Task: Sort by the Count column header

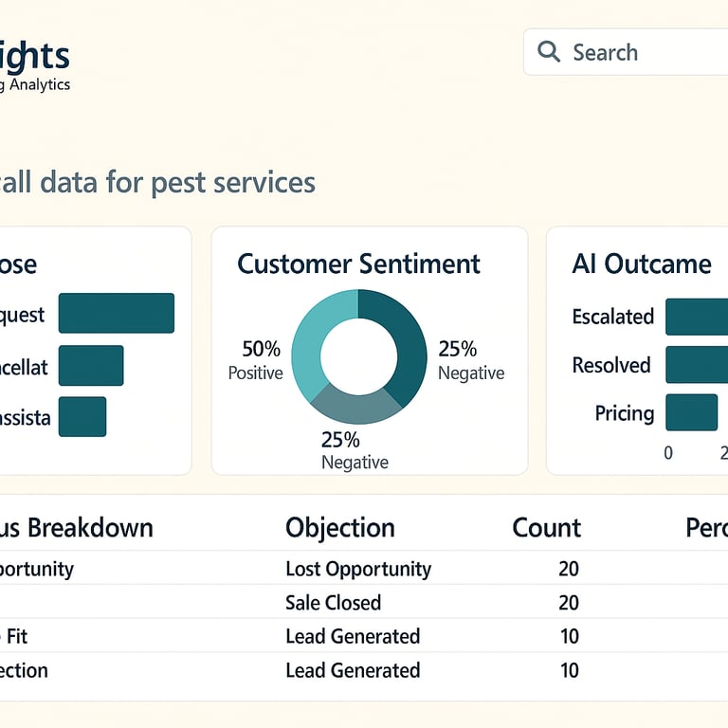Action: click(546, 528)
